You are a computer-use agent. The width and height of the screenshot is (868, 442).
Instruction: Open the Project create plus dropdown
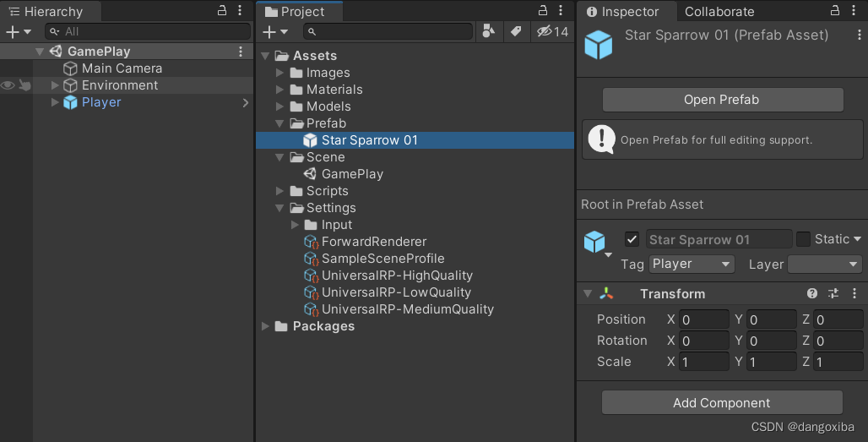point(275,32)
